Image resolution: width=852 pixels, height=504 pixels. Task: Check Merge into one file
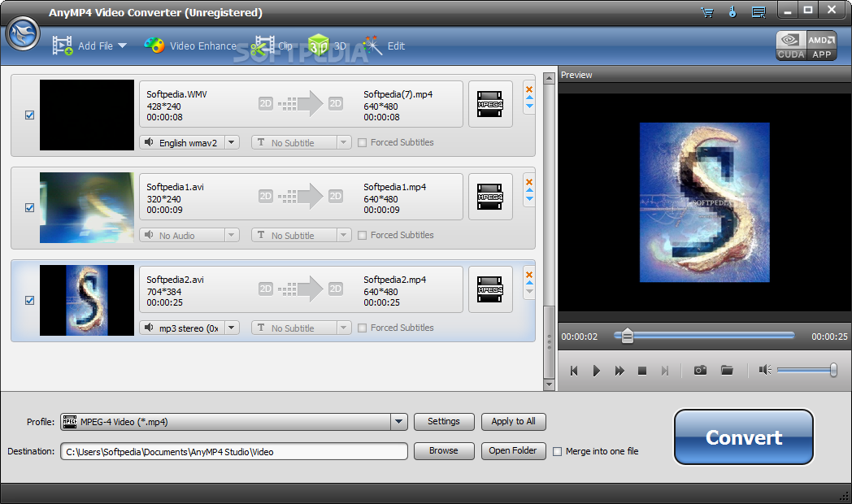coord(557,451)
